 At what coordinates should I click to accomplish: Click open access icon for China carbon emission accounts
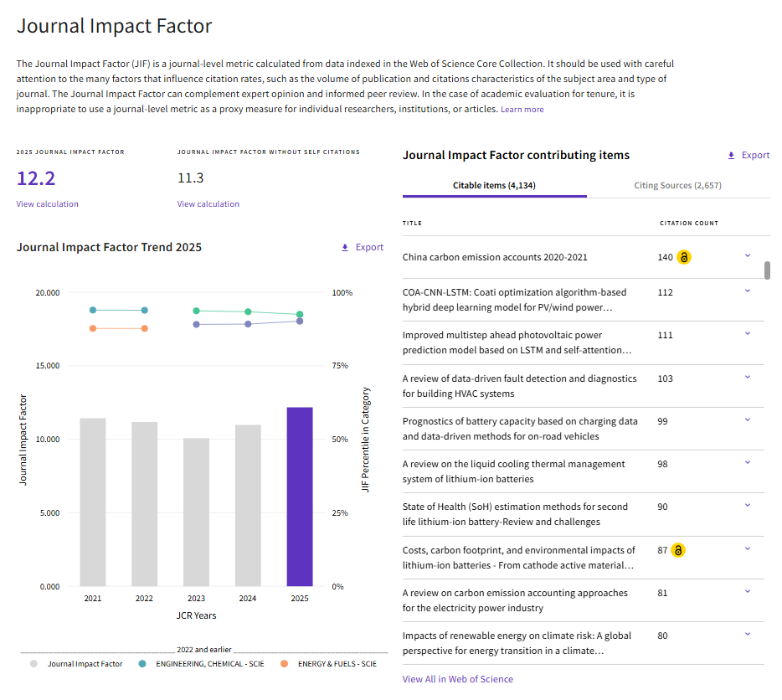pyautogui.click(x=684, y=257)
